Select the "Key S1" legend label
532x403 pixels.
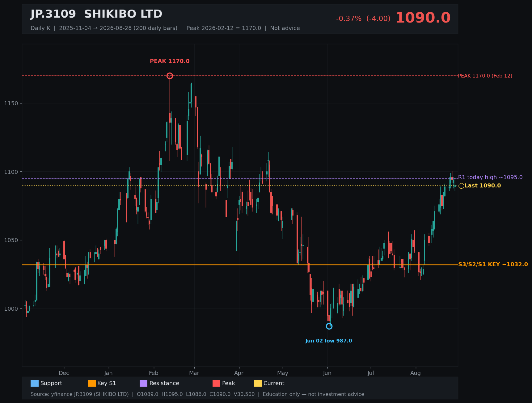pyautogui.click(x=107, y=383)
